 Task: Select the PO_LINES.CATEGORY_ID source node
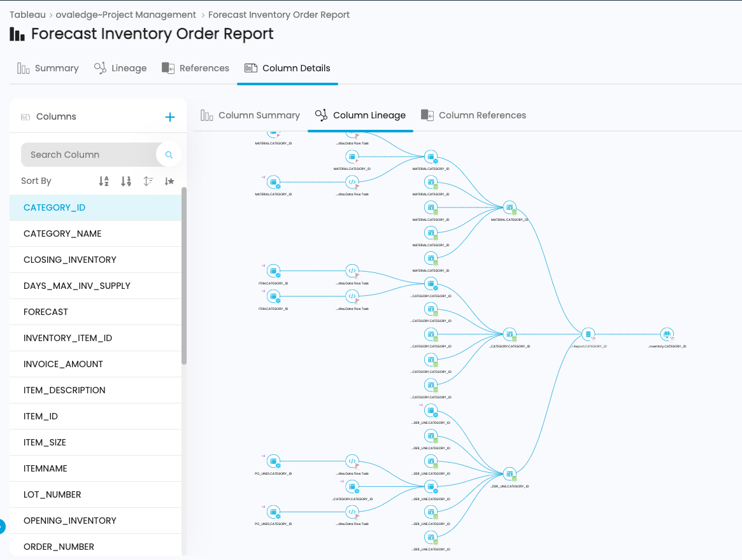[x=274, y=461]
